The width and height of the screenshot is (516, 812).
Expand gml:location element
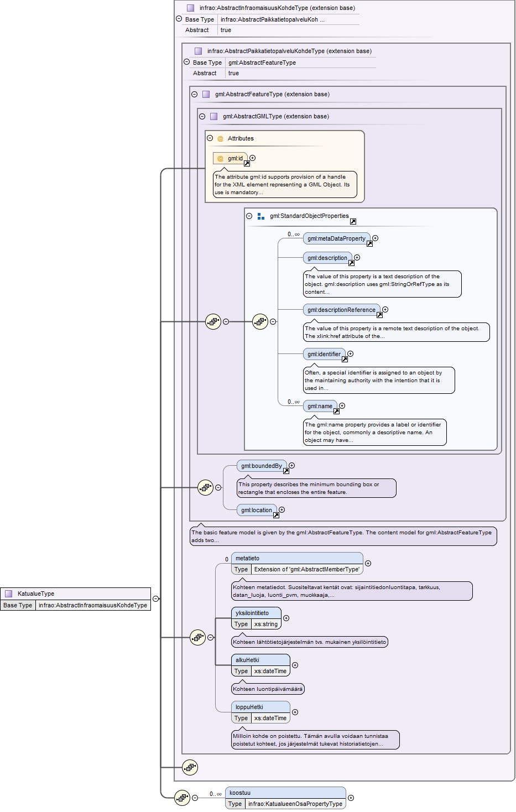(282, 509)
